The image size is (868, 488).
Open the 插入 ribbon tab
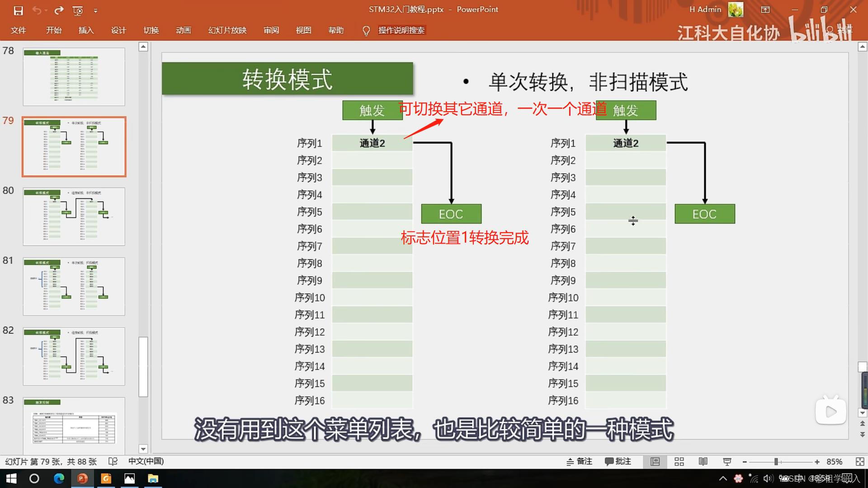pos(86,30)
